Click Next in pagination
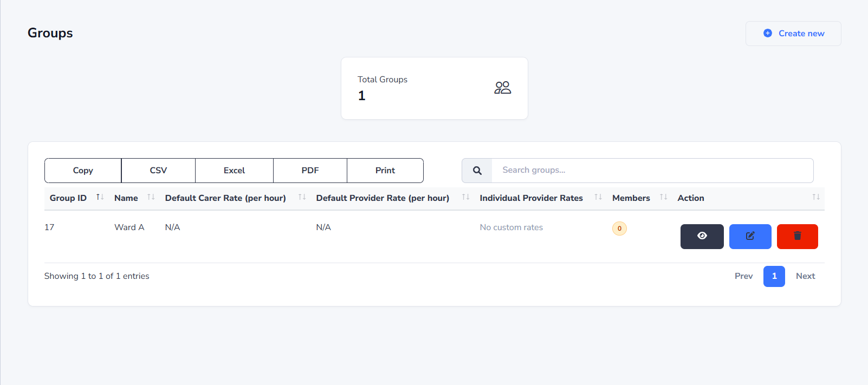 [805, 276]
